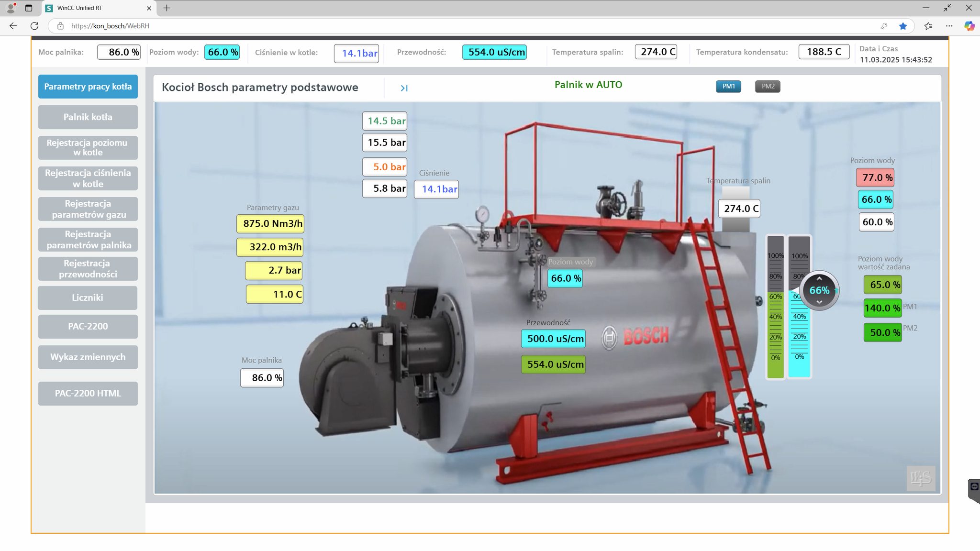Reload the page with the refresh icon
Image resolution: width=980 pixels, height=551 pixels.
pos(34,26)
